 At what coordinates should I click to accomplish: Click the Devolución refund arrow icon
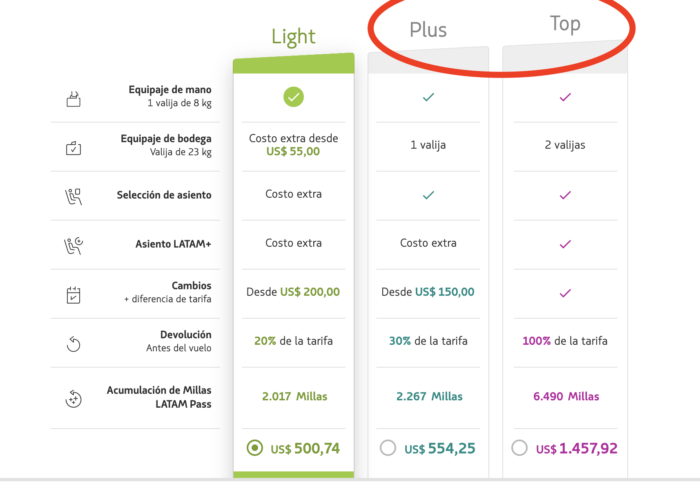pos(74,344)
